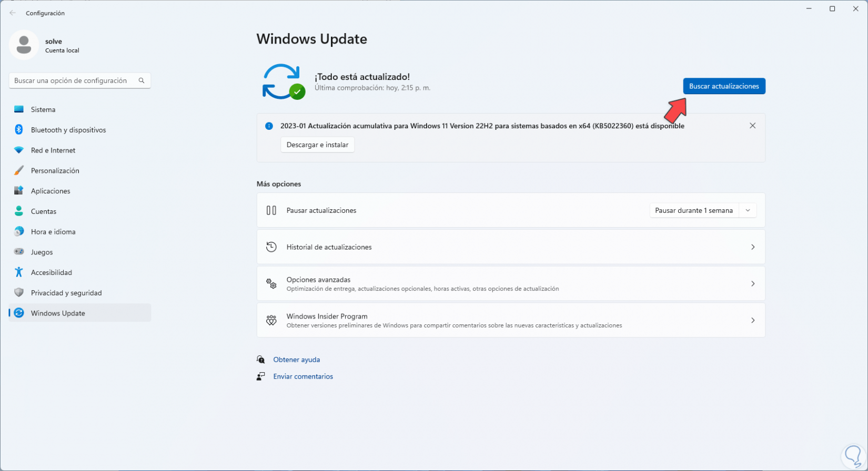
Task: Click the user avatar for solve
Action: (24, 45)
